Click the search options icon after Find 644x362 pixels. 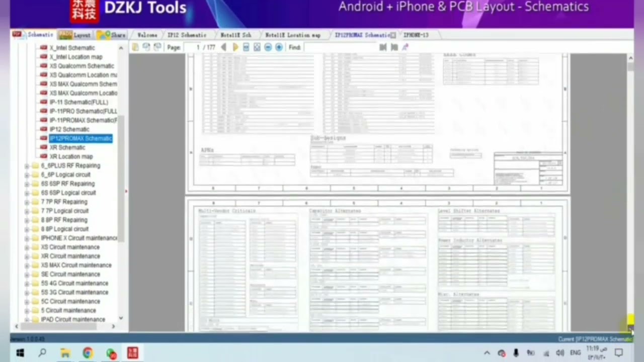[x=405, y=47]
